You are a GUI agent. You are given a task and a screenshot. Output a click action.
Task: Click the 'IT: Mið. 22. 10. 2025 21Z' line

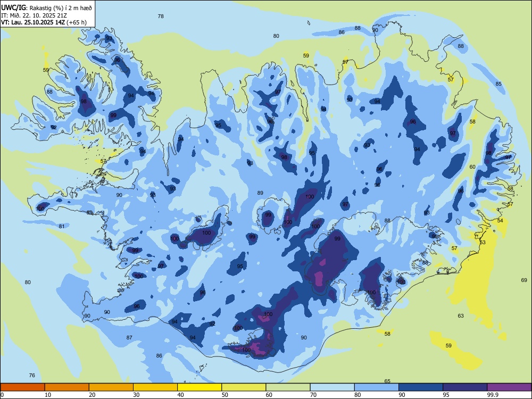[34, 15]
